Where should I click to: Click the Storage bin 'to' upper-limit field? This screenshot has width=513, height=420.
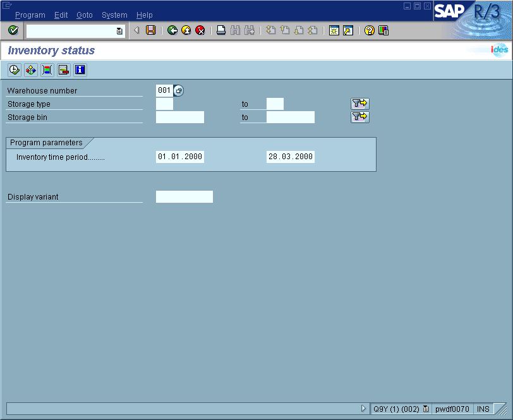click(x=290, y=117)
